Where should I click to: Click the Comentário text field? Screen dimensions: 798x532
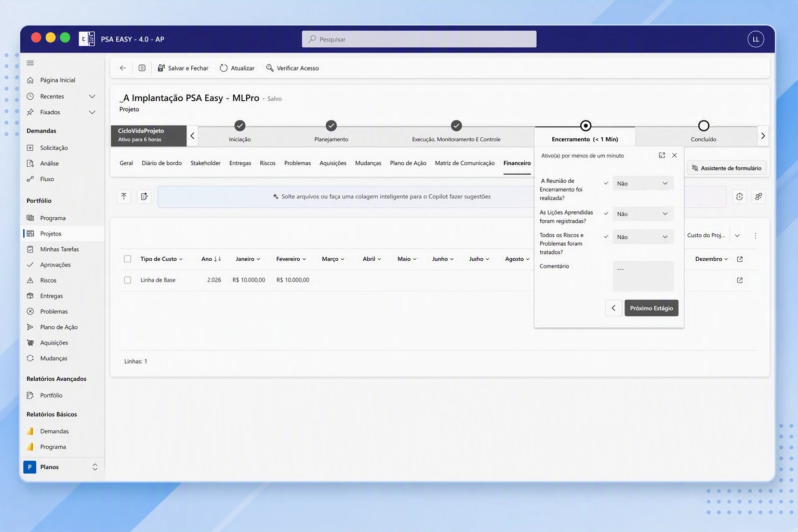click(x=643, y=276)
